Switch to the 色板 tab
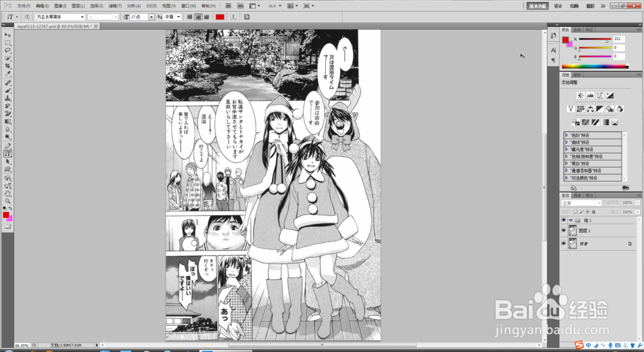Image resolution: width=644 pixels, height=352 pixels. pyautogui.click(x=577, y=30)
